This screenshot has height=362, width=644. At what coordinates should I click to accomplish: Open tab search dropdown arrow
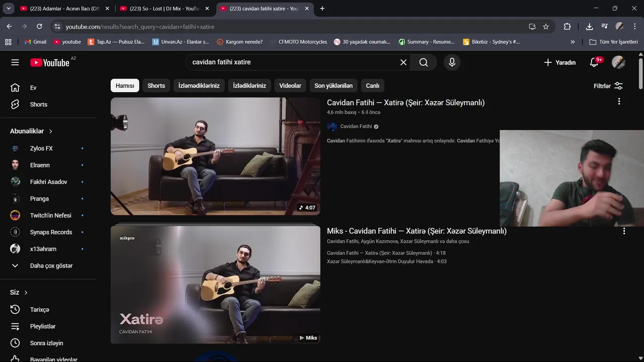tap(9, 9)
